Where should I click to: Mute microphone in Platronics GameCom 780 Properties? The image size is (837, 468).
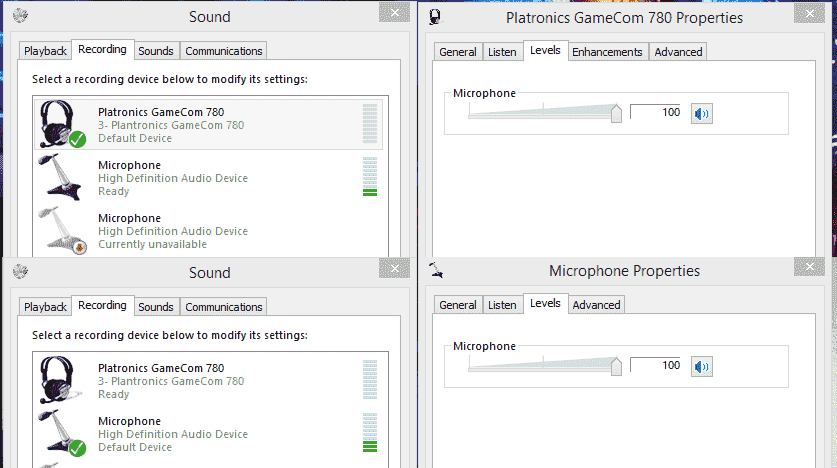[x=701, y=114]
